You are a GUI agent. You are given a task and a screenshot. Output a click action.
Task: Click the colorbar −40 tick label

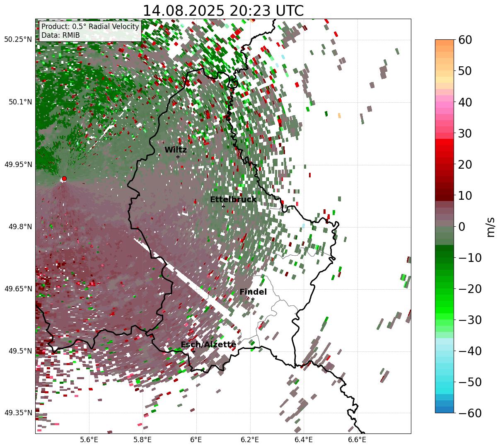[x=469, y=351]
